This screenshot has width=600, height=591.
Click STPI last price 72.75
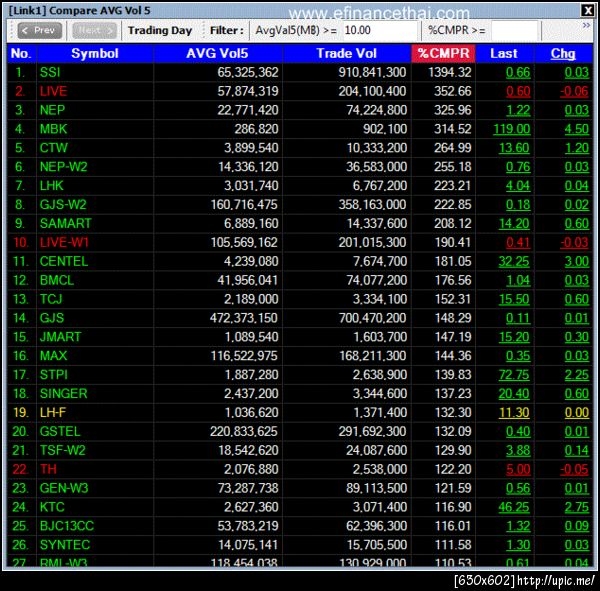[514, 375]
